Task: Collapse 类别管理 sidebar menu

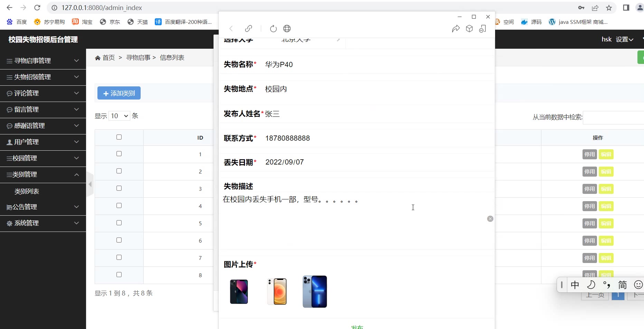Action: pyautogui.click(x=43, y=175)
